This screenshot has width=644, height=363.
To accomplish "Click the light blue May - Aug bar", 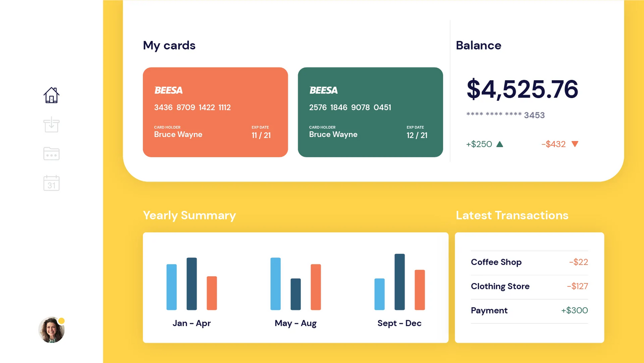I will (275, 284).
